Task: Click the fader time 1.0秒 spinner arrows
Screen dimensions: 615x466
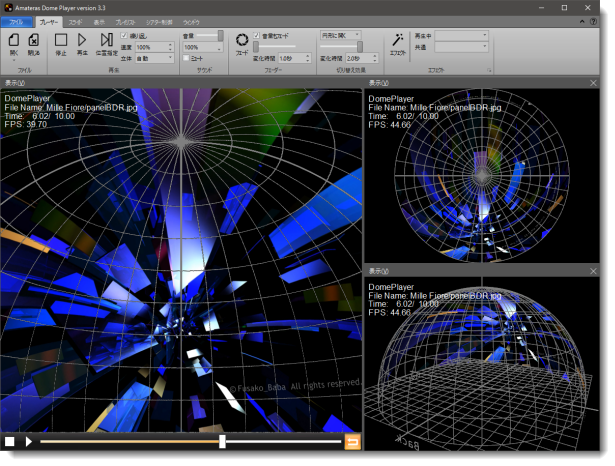Action: coord(308,58)
